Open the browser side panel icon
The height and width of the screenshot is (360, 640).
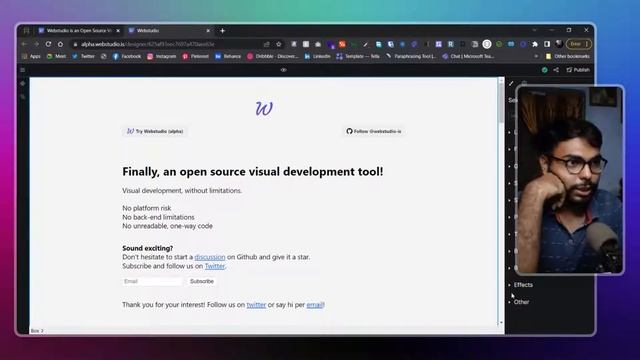coord(547,44)
